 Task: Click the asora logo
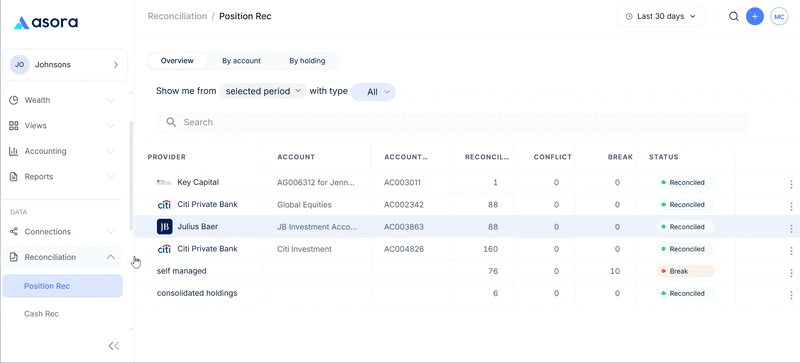tap(46, 22)
